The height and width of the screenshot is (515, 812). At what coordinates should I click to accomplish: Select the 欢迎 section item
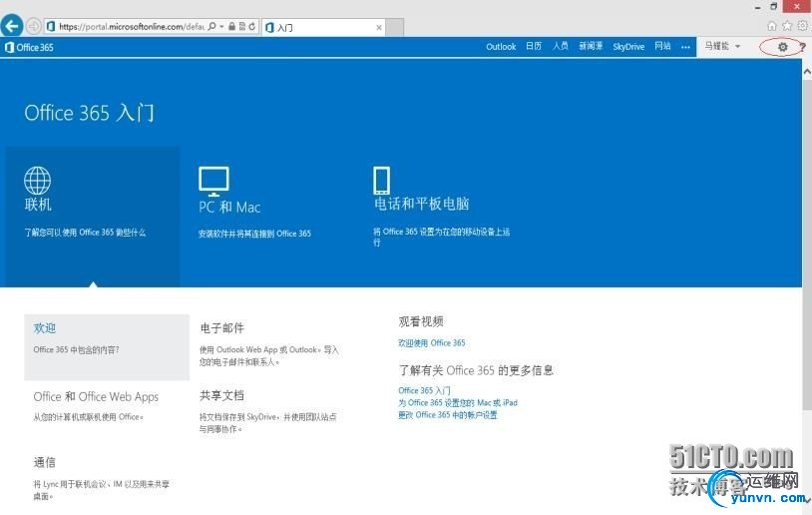point(107,347)
